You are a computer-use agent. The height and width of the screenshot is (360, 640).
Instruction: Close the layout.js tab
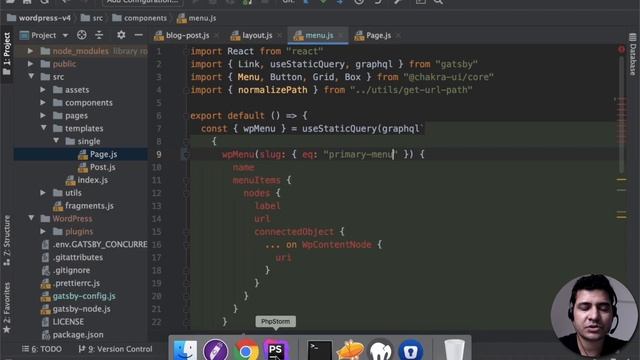[279, 36]
